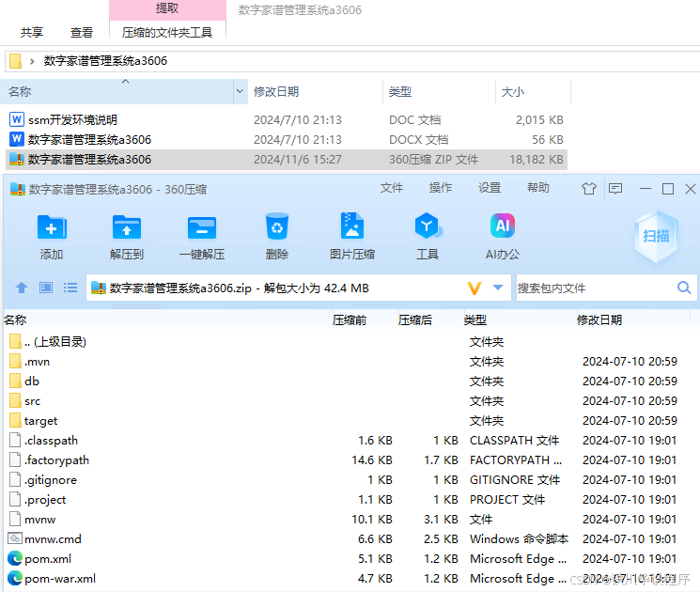
Task: Click the 删除 (Delete) recycle bin icon
Action: pyautogui.click(x=277, y=226)
